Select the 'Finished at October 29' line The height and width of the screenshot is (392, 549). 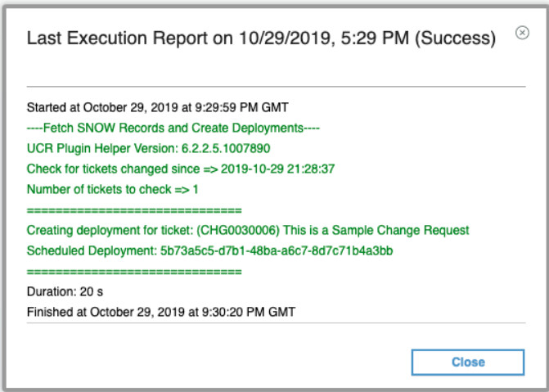(160, 311)
